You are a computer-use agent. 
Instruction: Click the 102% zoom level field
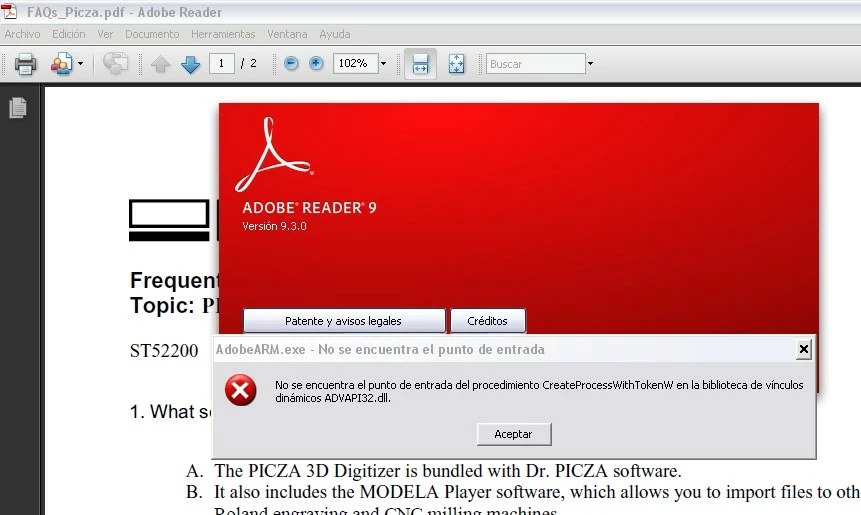[355, 64]
